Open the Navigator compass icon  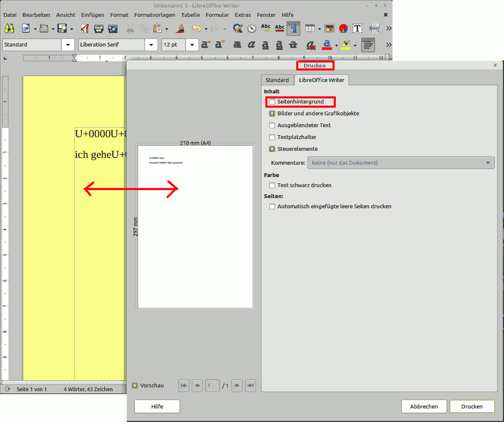pos(252,29)
